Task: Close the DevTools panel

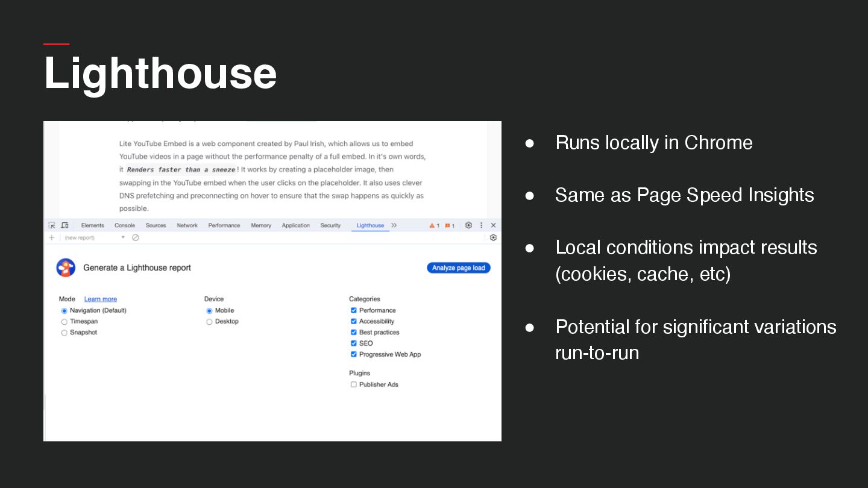Action: pos(493,225)
